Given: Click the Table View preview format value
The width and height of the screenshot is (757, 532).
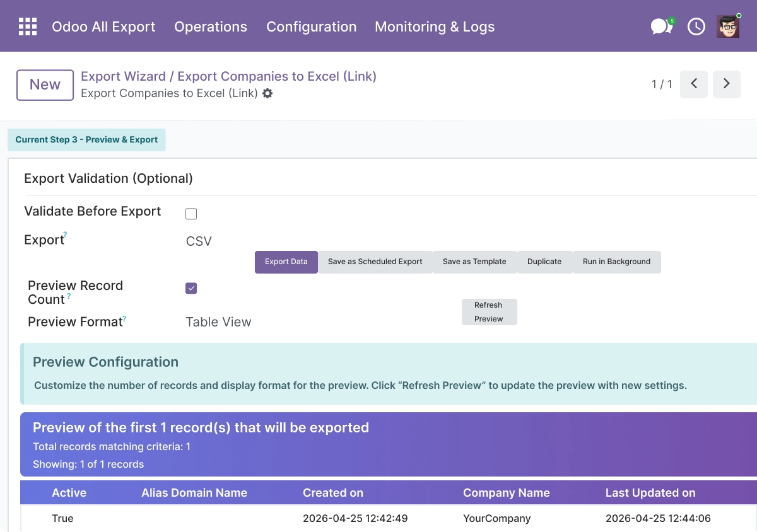Looking at the screenshot, I should pos(218,322).
